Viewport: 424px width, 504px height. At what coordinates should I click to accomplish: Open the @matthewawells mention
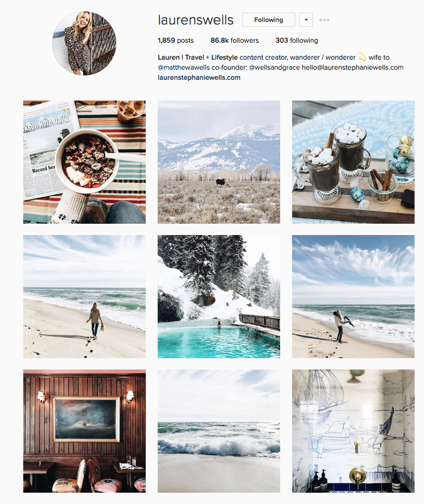[x=183, y=67]
